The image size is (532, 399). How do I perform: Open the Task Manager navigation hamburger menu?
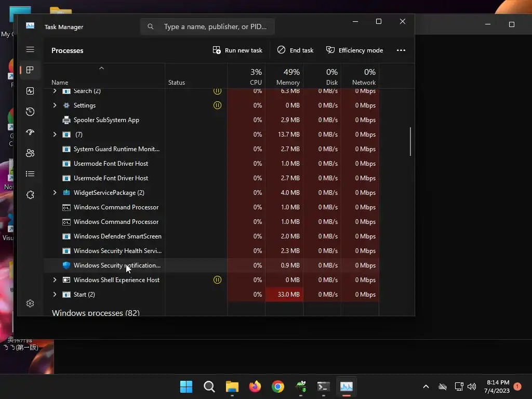click(x=30, y=49)
